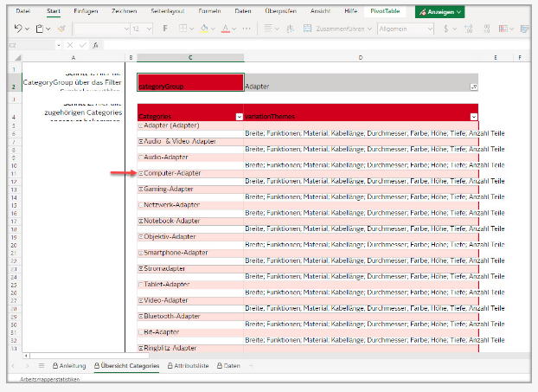
Task: Click the Borders grid icon
Action: click(x=183, y=29)
